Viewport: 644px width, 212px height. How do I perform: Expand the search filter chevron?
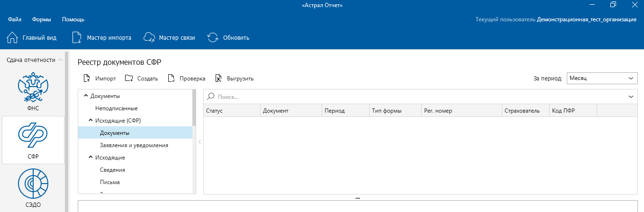(x=631, y=97)
